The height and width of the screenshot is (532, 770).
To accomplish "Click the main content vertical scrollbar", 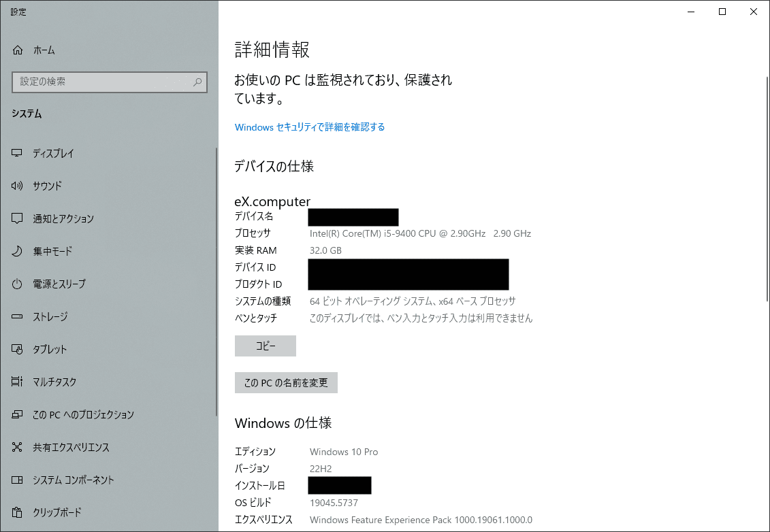I will (x=767, y=190).
